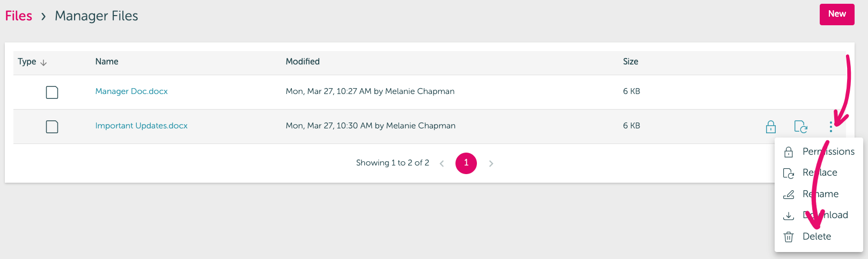Open Manager Doc.docx file link
Viewport: 868px width, 259px height.
tap(131, 91)
